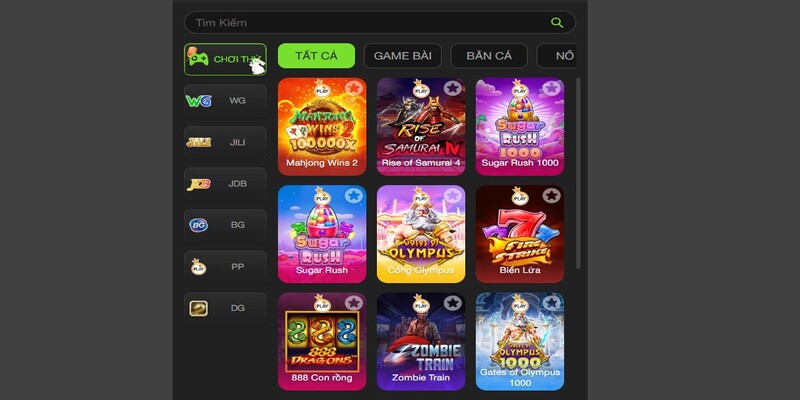Switch to the GAME BÀI tab
Screen dimensions: 800x400
click(x=403, y=56)
